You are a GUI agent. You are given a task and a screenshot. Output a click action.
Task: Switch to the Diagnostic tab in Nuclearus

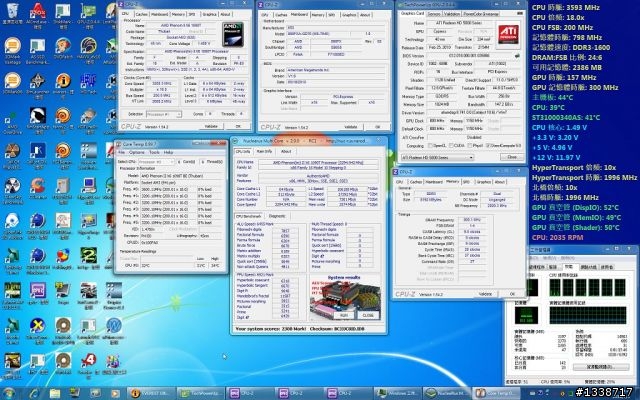pos(277,216)
